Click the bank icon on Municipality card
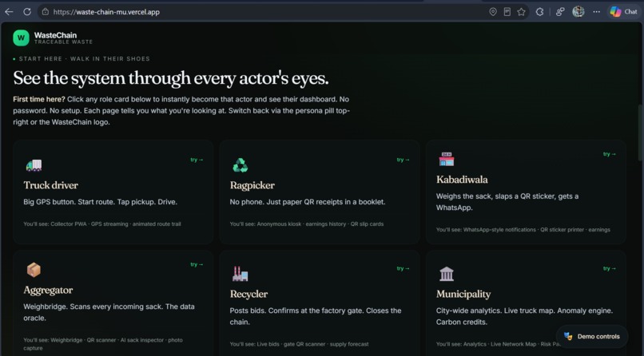 [x=447, y=274]
